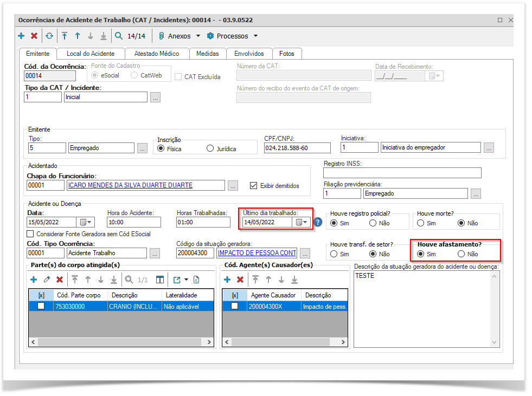Switch to Emitente tab
Viewport: 532px width, 396px height.
tap(37, 54)
